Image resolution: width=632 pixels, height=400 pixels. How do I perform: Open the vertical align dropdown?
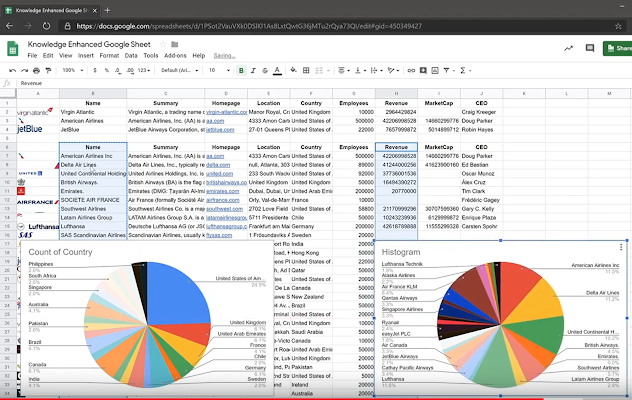coord(360,71)
